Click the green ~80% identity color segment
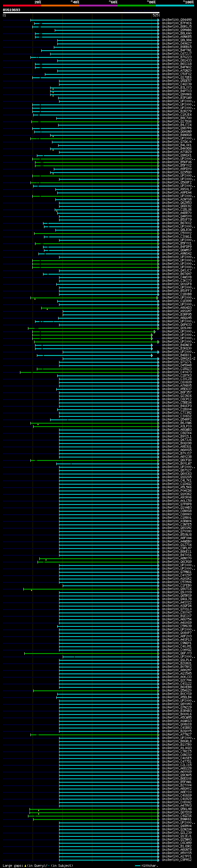197x868 pixels. click(137, 6)
